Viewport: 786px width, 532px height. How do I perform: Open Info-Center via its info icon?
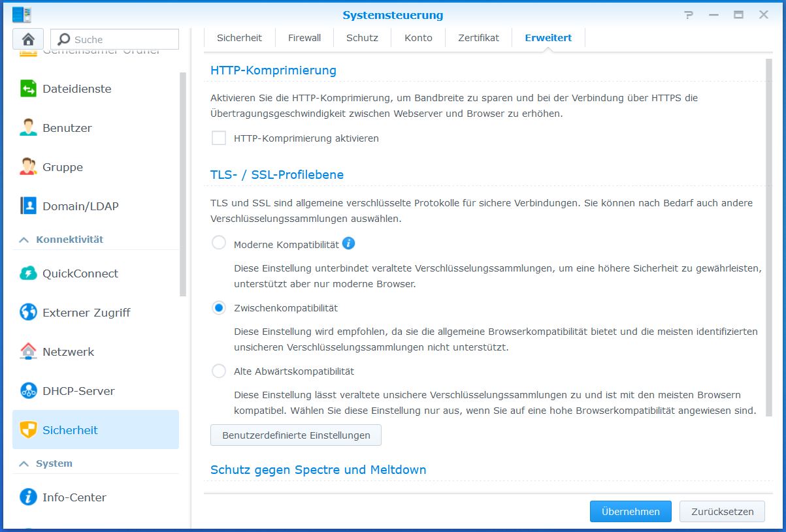point(28,497)
